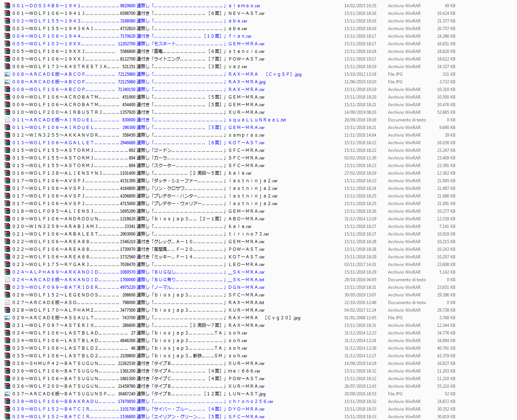
Task: Click the date 15/10/2012 13:18
Action: coord(360,74)
